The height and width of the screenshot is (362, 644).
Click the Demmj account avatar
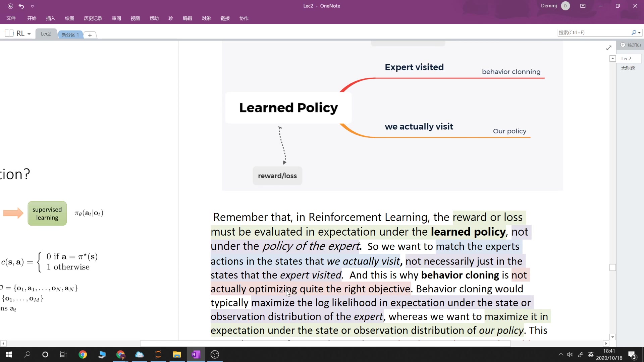tap(566, 6)
